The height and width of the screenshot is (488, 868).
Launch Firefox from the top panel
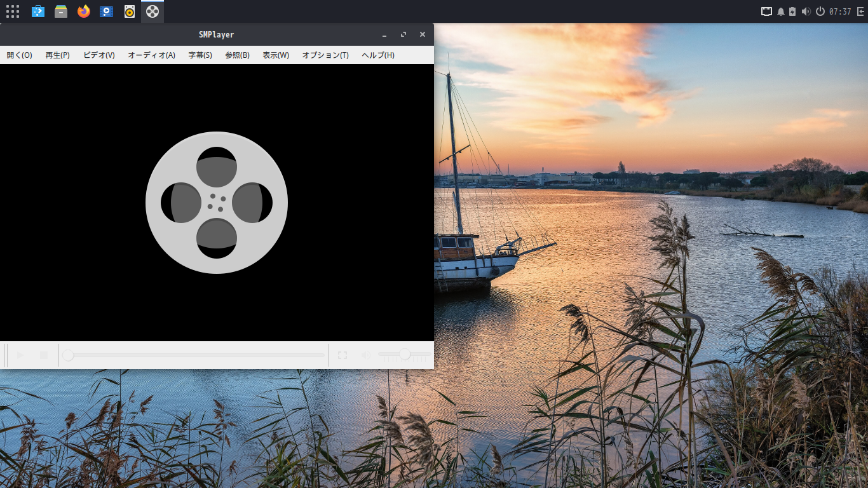point(84,11)
